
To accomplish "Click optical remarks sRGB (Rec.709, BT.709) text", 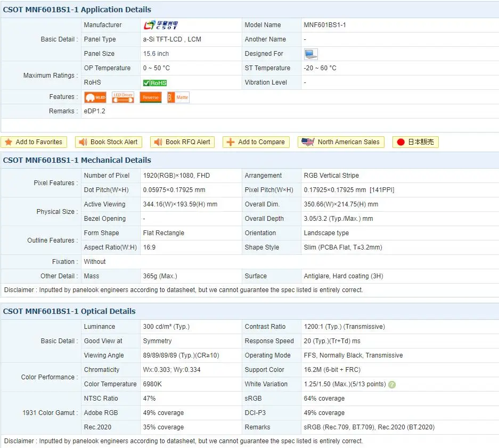I will [x=369, y=427].
